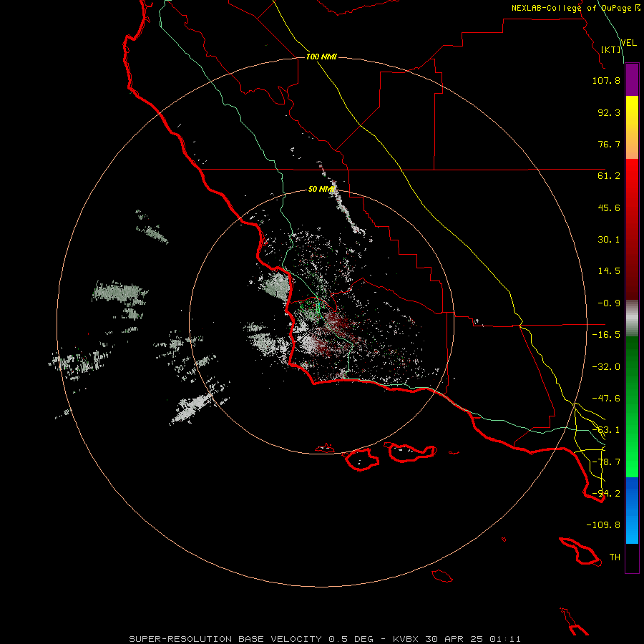Image resolution: width=644 pixels, height=644 pixels.
Task: Click the purple segment of the color bar
Action: (x=632, y=80)
